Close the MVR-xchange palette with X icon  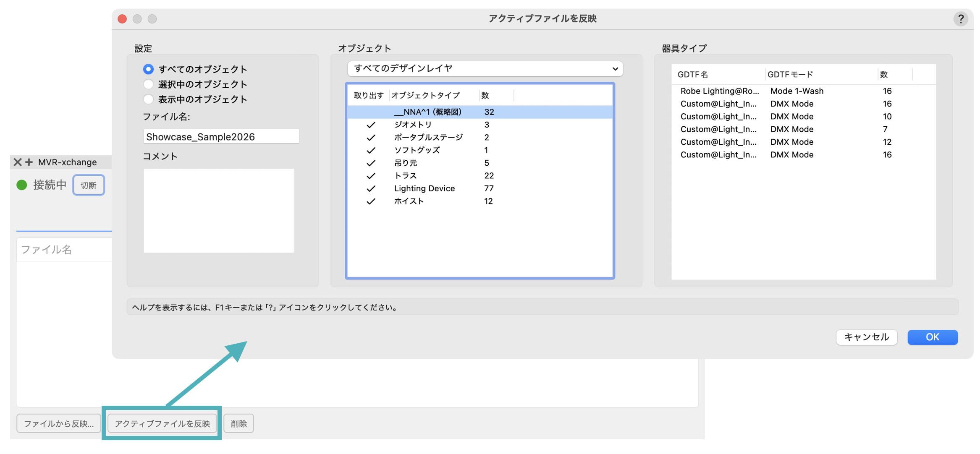point(17,162)
